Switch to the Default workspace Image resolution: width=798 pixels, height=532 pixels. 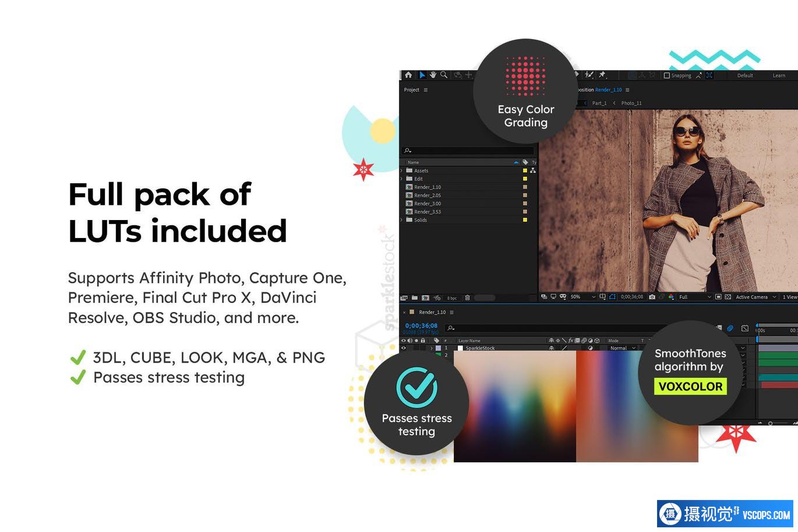click(x=745, y=76)
